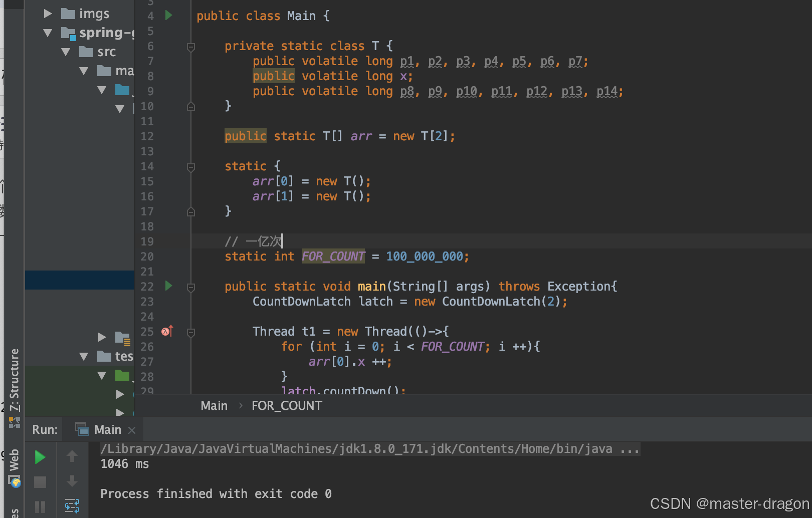This screenshot has width=812, height=518.
Task: Fold the lambda body at line 25
Action: pos(191,332)
